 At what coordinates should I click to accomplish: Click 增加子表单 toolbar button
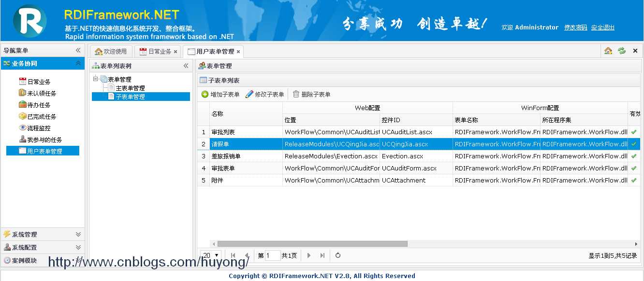click(x=220, y=95)
